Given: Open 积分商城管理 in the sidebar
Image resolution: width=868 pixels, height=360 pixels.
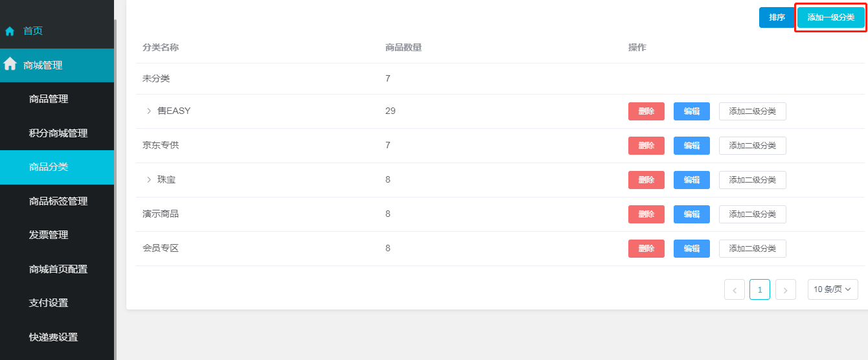Looking at the screenshot, I should [58, 133].
